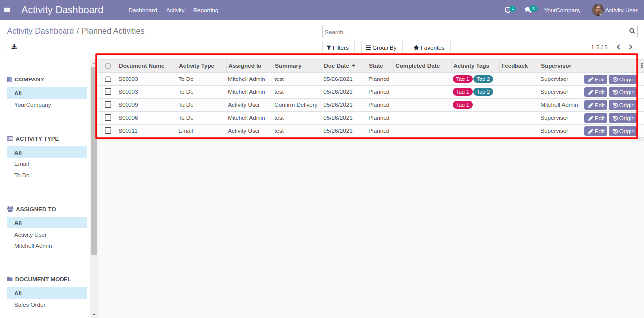Viewport: 644px width, 318px height.
Task: Check the first S00003 row checkbox
Action: click(108, 79)
